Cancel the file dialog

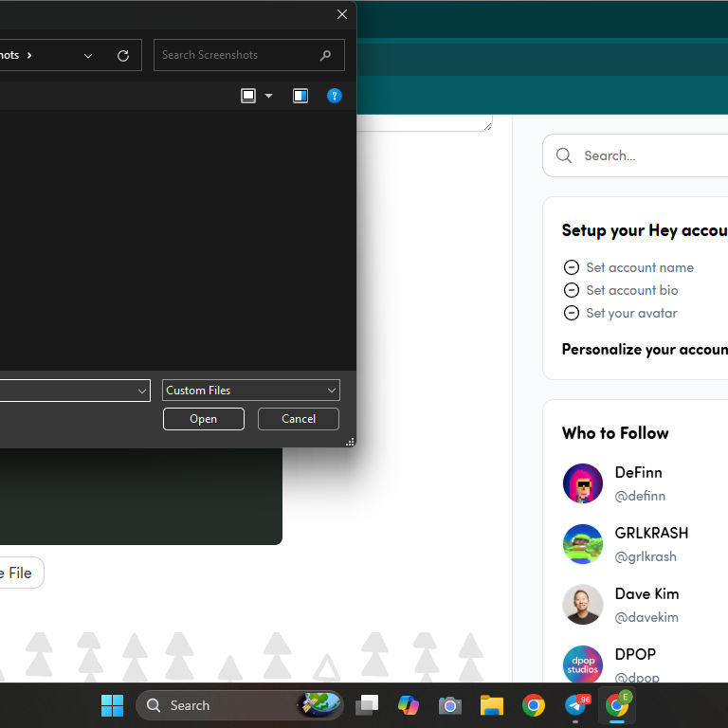298,418
